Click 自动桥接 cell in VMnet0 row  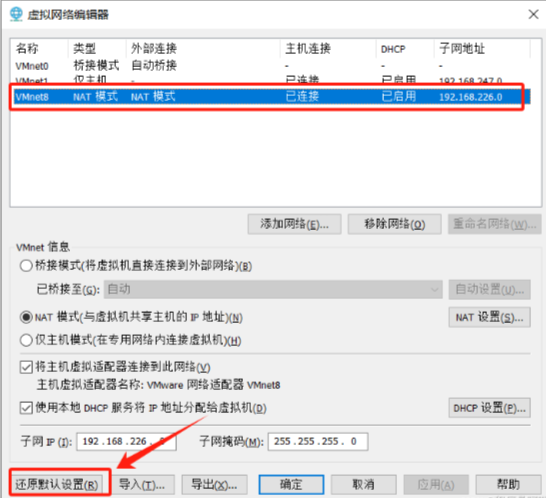coord(154,65)
